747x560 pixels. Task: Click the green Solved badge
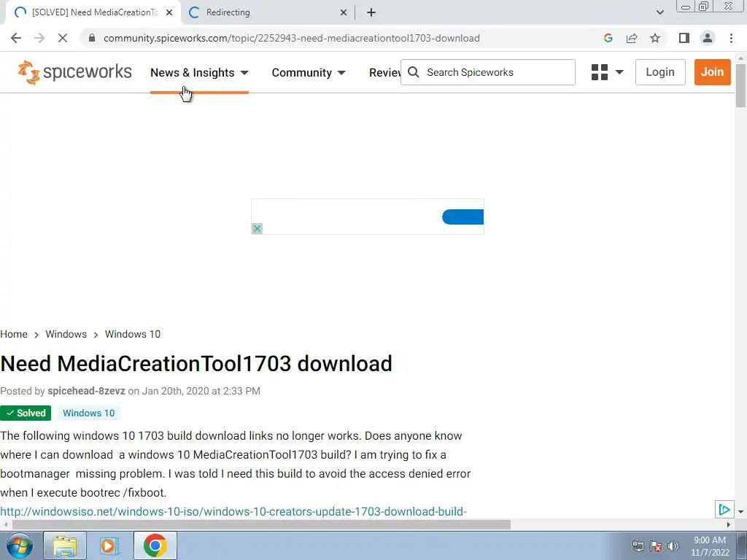click(26, 413)
